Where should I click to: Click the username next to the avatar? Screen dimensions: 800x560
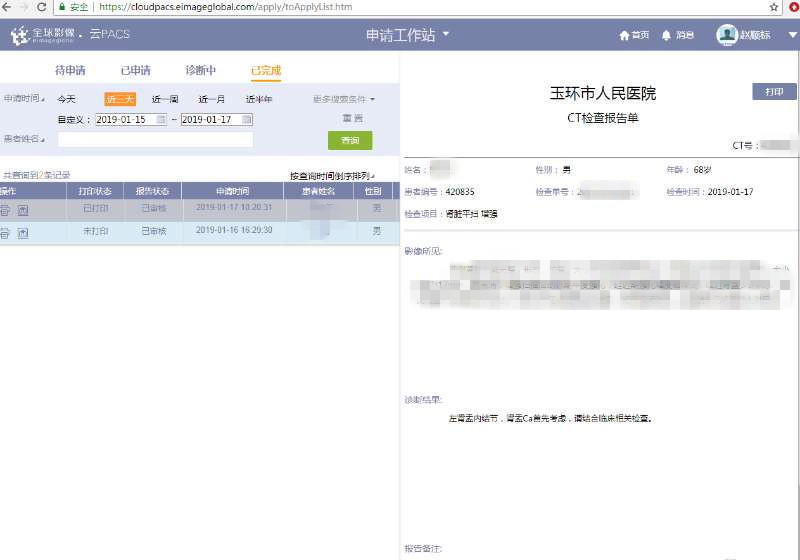click(755, 35)
